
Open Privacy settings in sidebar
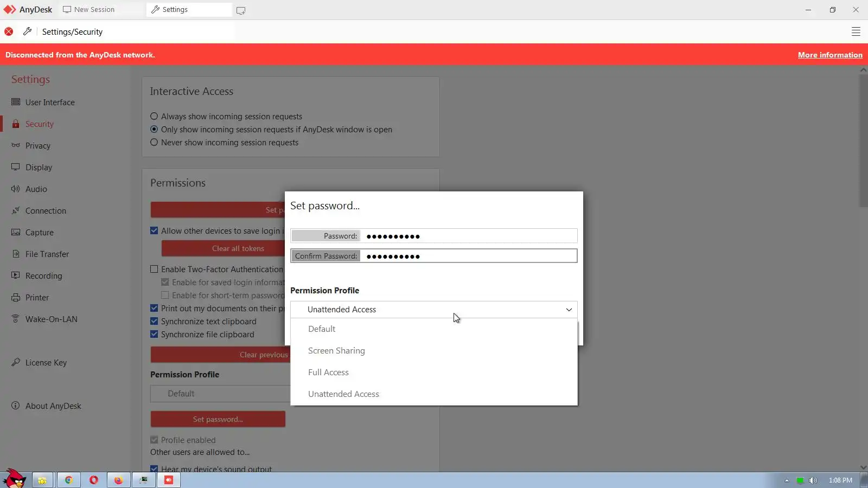[37, 145]
